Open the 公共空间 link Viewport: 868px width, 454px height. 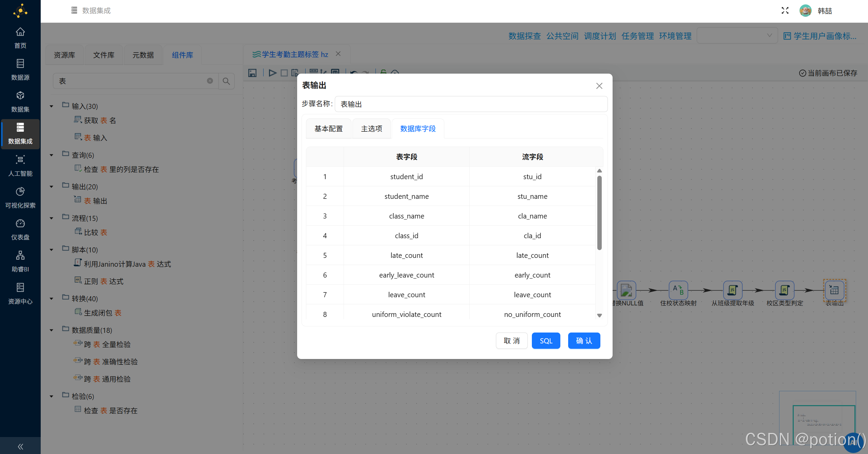[562, 36]
